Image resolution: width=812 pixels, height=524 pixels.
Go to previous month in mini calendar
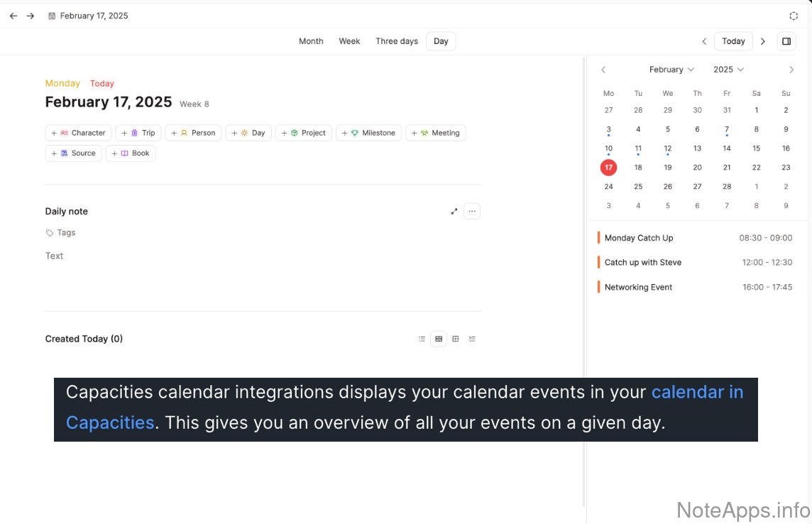603,70
